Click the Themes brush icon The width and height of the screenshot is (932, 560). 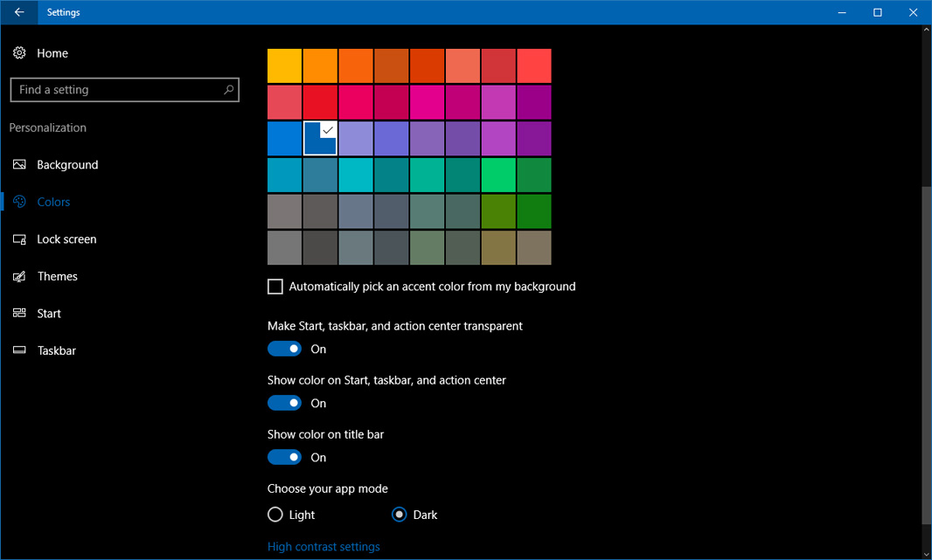coord(19,276)
